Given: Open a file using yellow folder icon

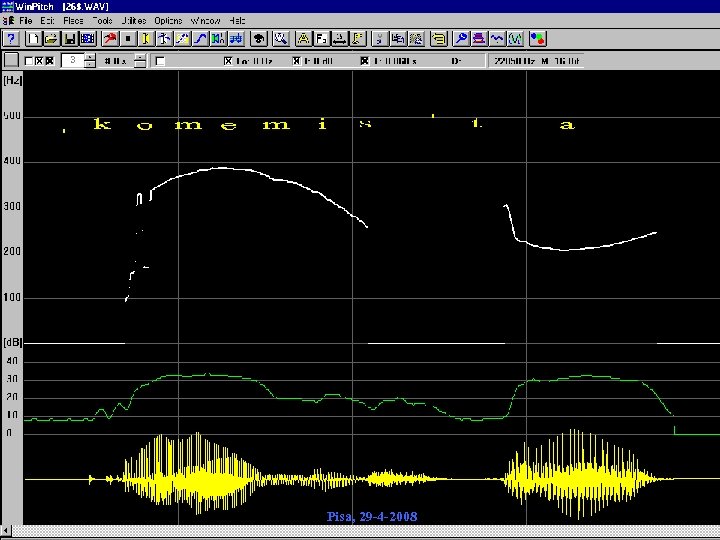Looking at the screenshot, I should [51, 39].
